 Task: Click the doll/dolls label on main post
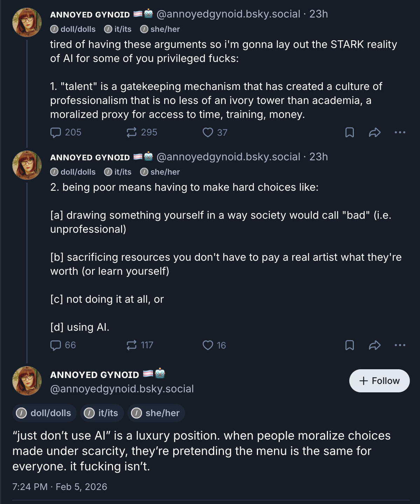click(x=44, y=413)
